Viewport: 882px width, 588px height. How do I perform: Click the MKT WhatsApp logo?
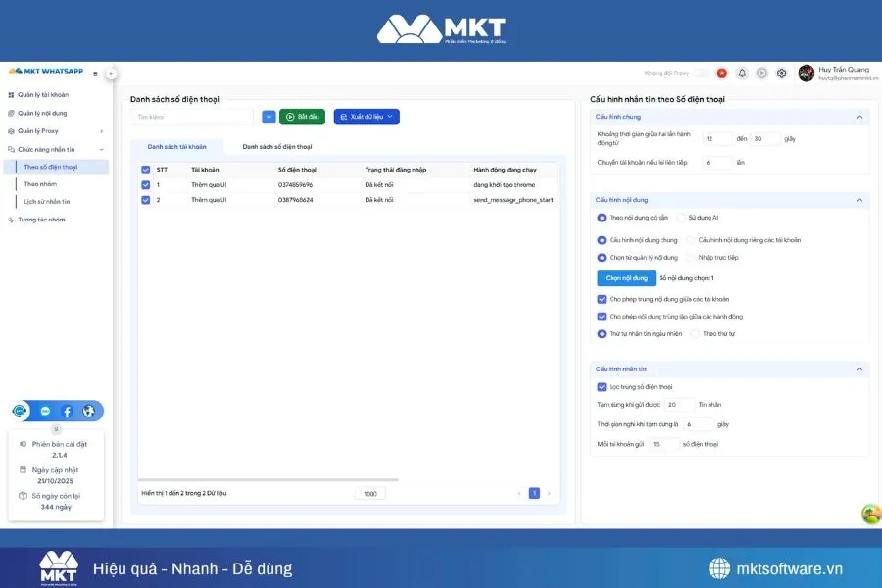click(x=46, y=71)
